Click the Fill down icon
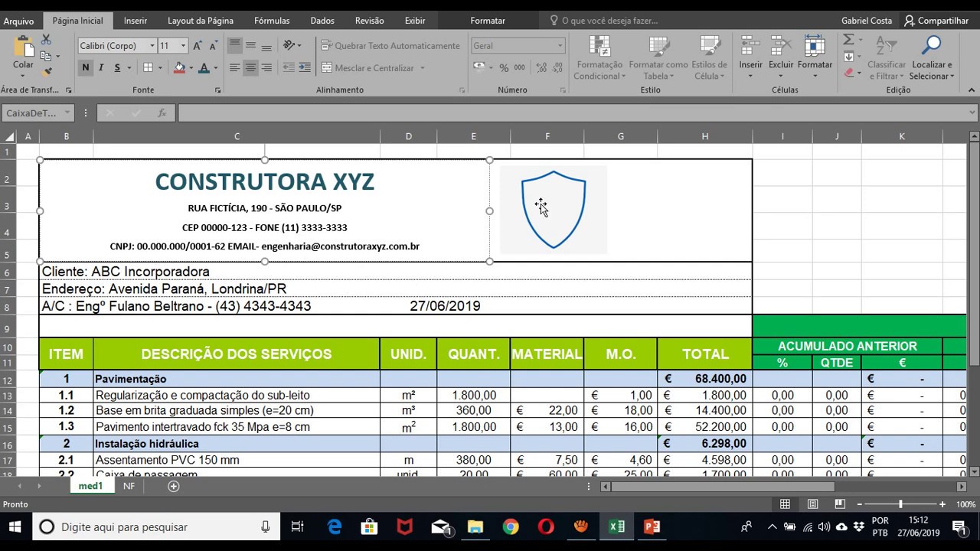The height and width of the screenshot is (551, 980). coord(848,57)
